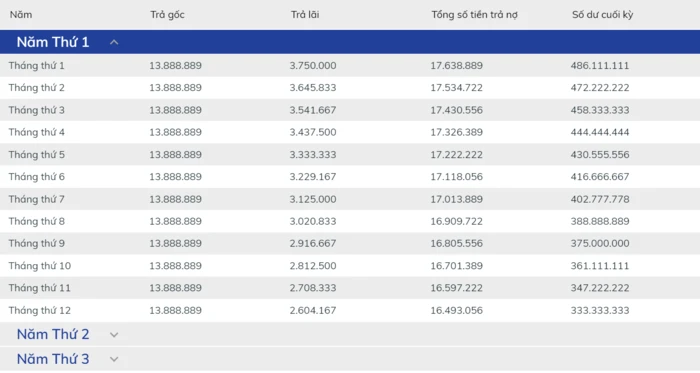Open the Năm Thứ 2 section label
Viewport: 700px width, 373px height.
click(53, 334)
